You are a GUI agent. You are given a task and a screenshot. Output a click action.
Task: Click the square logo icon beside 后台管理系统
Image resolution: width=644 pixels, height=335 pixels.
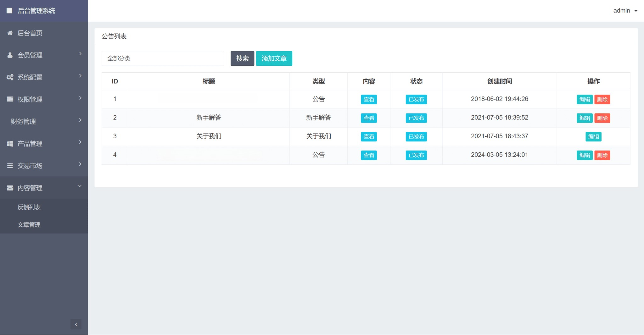(x=9, y=10)
